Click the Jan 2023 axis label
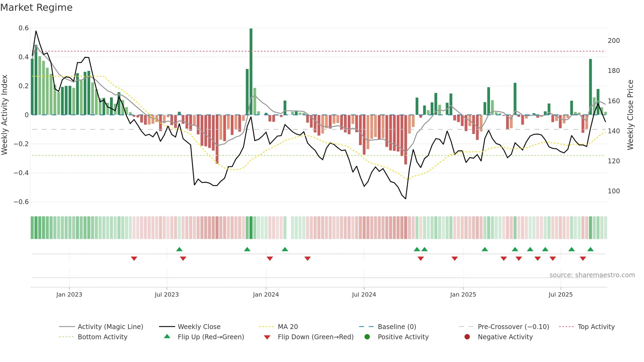 click(x=69, y=294)
